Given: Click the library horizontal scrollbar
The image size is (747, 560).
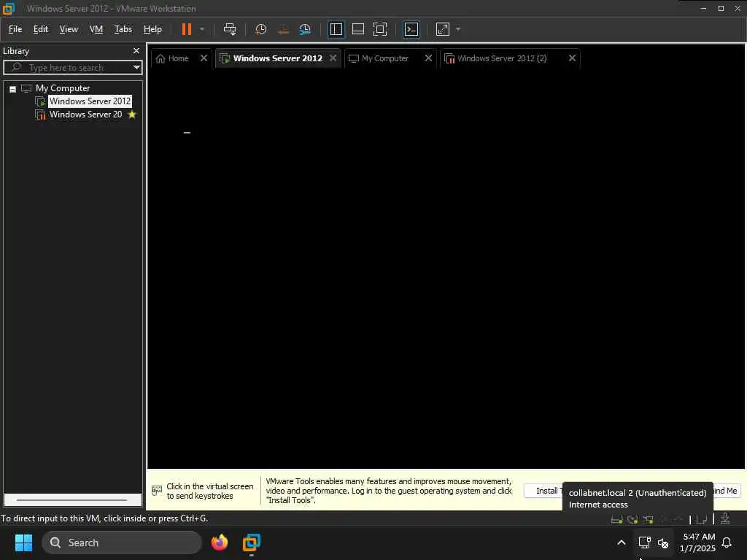Looking at the screenshot, I should (72, 500).
